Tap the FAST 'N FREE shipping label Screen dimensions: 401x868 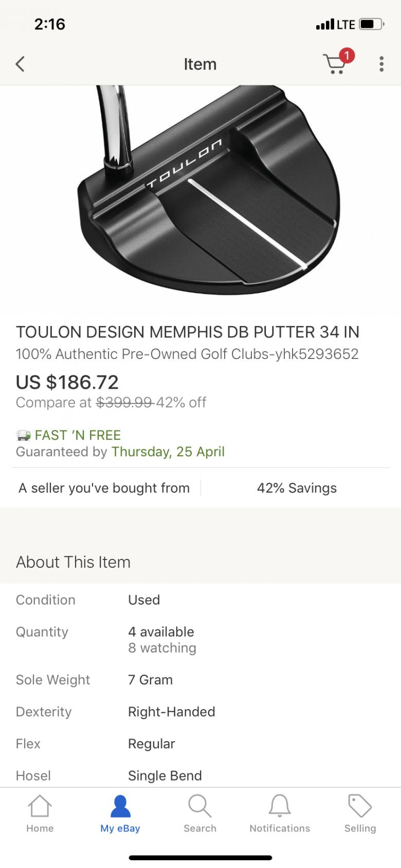[78, 436]
